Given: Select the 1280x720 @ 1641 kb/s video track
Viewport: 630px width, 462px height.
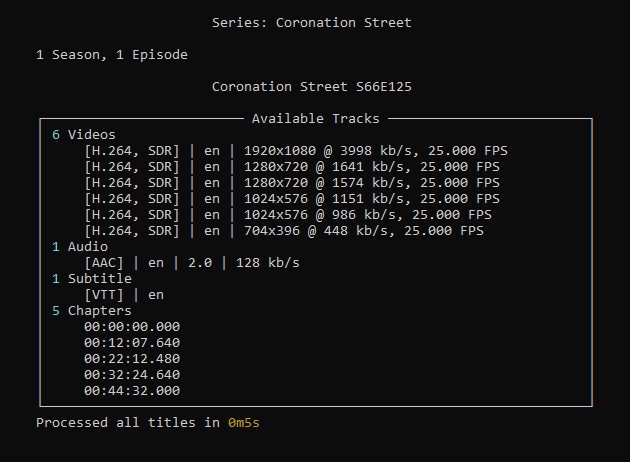Looking at the screenshot, I should pos(291,167).
